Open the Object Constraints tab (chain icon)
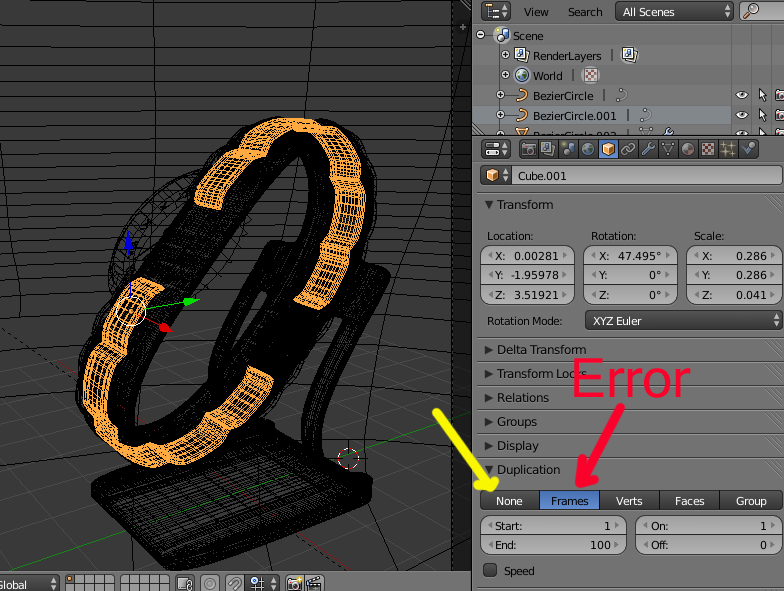Viewport: 784px width, 591px height. click(628, 149)
